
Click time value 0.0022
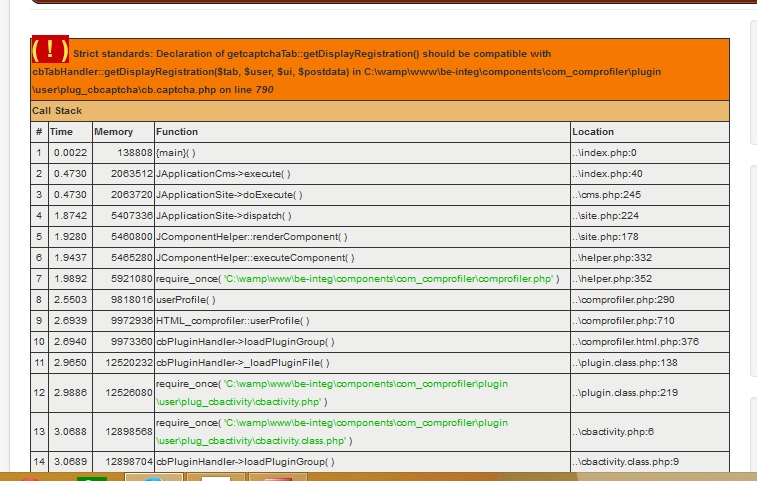70,153
